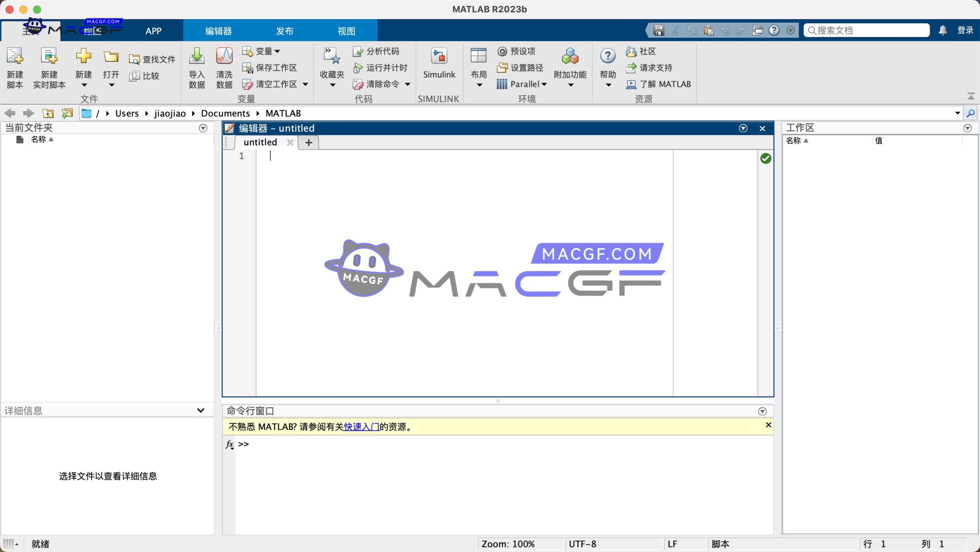This screenshot has width=980, height=552.
Task: Open the 新建实时脚本 tool
Action: pyautogui.click(x=49, y=68)
